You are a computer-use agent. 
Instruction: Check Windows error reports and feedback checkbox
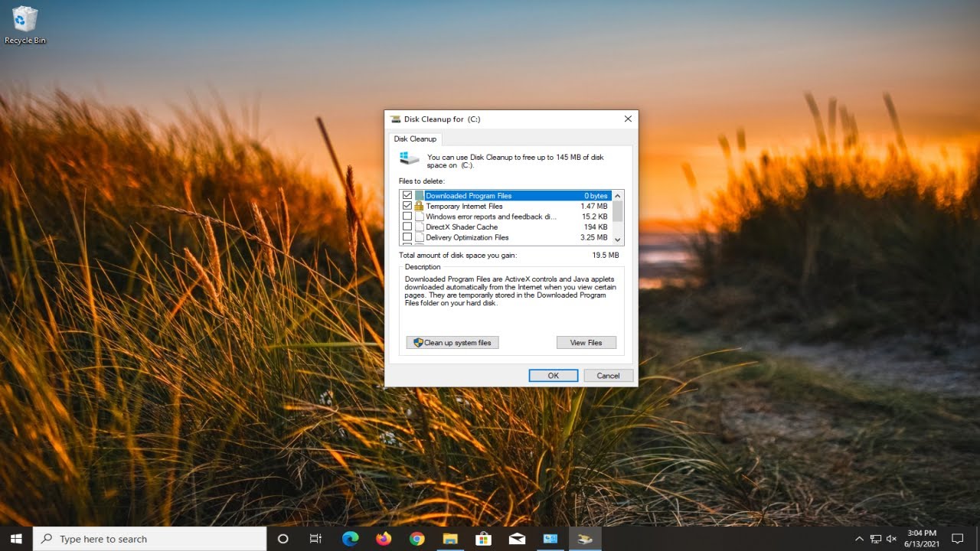pos(407,217)
